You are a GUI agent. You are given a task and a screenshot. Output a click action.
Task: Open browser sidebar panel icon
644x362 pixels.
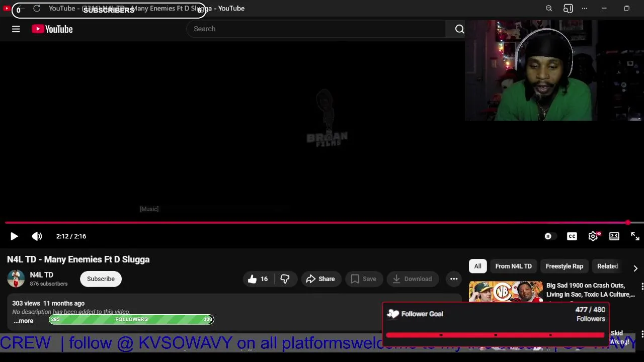568,9
